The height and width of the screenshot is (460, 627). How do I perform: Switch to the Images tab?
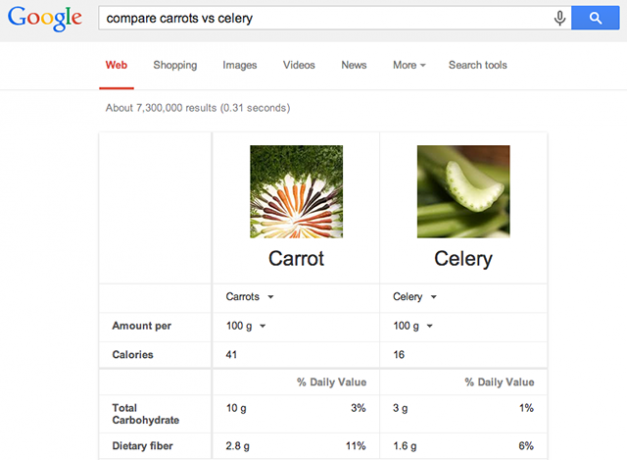click(240, 65)
